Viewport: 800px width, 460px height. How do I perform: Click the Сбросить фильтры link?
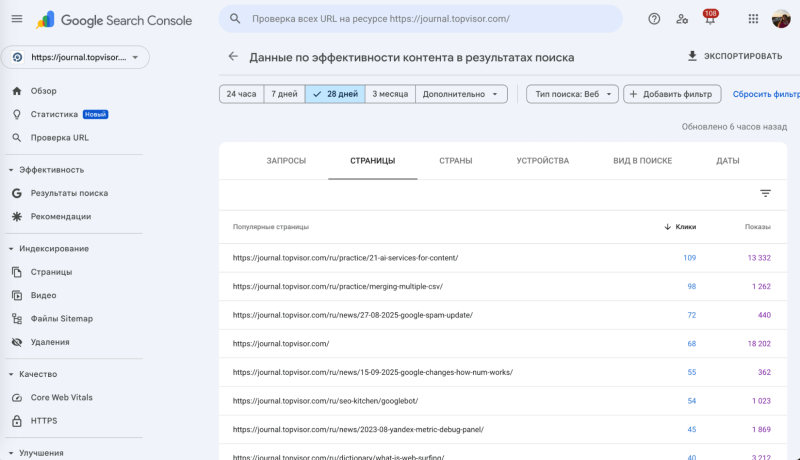(766, 94)
